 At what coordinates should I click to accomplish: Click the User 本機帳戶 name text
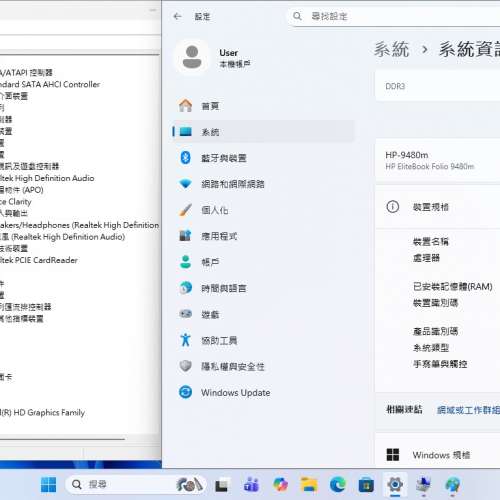pyautogui.click(x=235, y=58)
